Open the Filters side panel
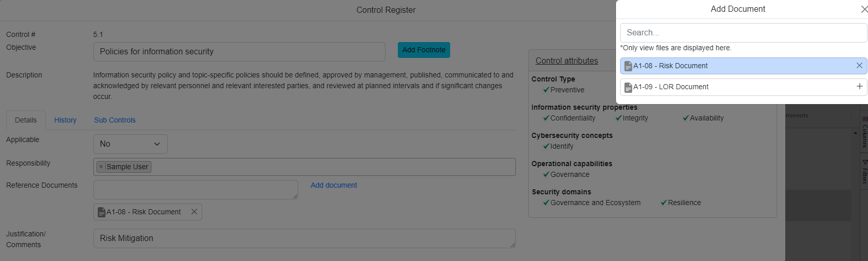The height and width of the screenshot is (261, 868). click(864, 172)
